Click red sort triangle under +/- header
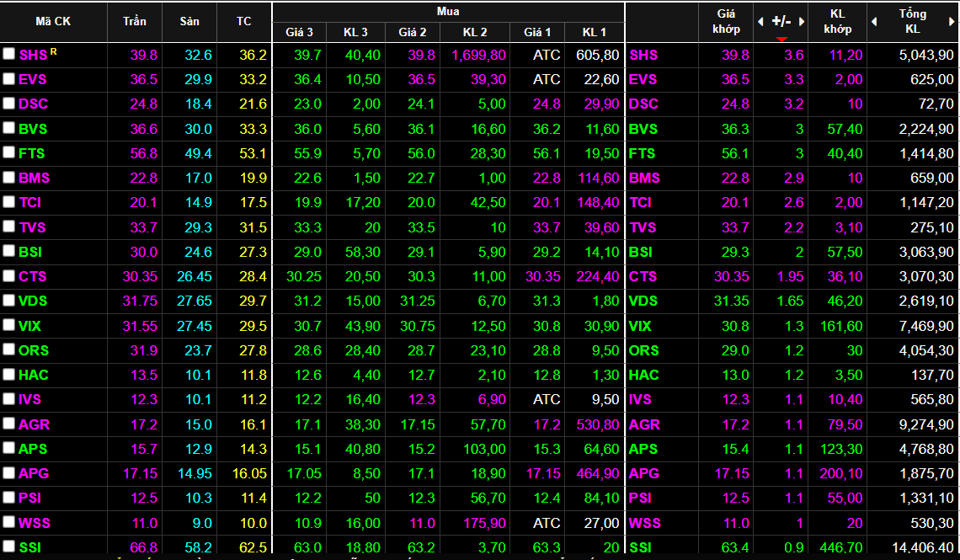The width and height of the screenshot is (960, 560). click(x=781, y=39)
